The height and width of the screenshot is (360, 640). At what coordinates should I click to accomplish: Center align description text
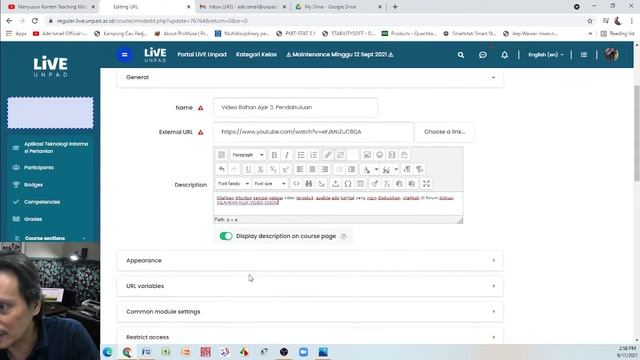pyautogui.click(x=312, y=169)
